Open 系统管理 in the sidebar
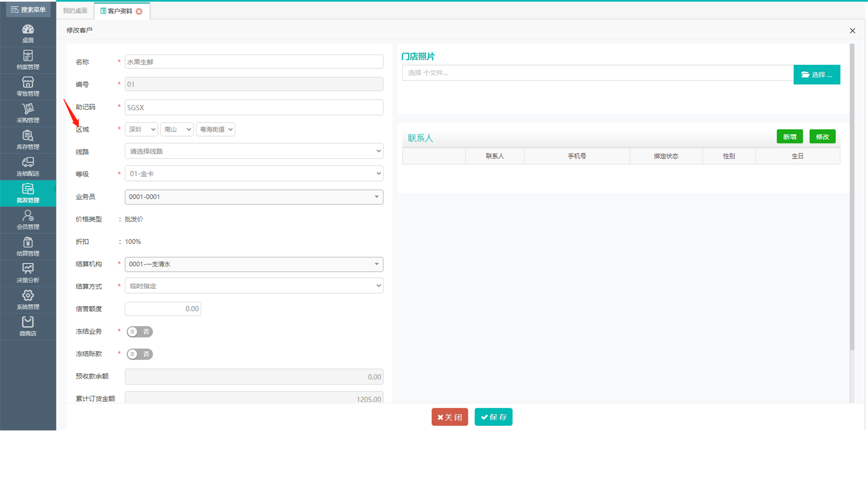 click(x=28, y=300)
